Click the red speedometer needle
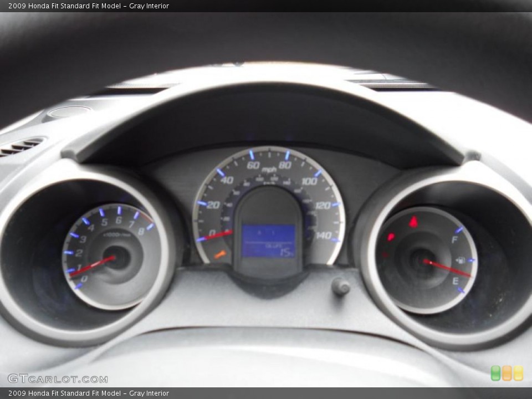 pyautogui.click(x=218, y=235)
